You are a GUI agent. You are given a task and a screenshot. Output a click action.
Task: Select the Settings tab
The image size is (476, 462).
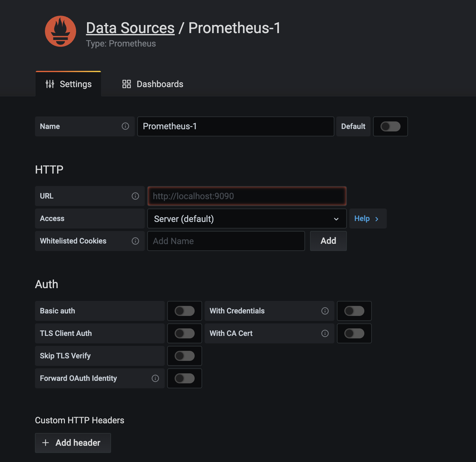[68, 84]
